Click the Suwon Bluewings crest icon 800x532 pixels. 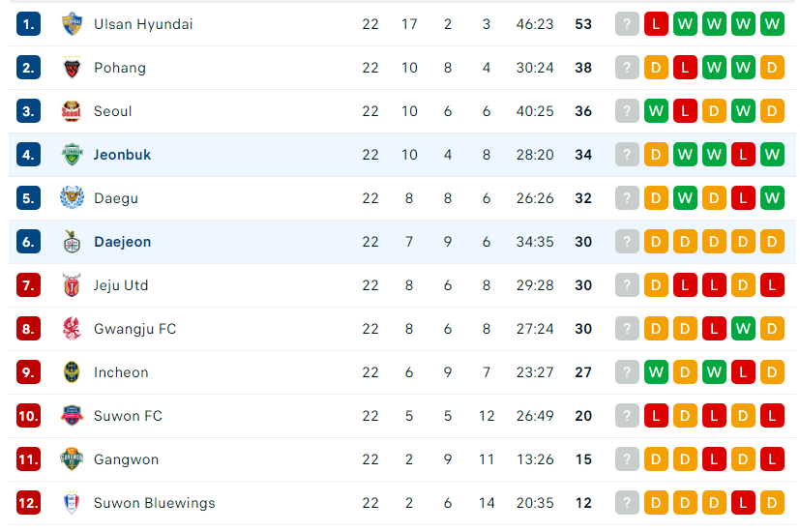pyautogui.click(x=72, y=503)
